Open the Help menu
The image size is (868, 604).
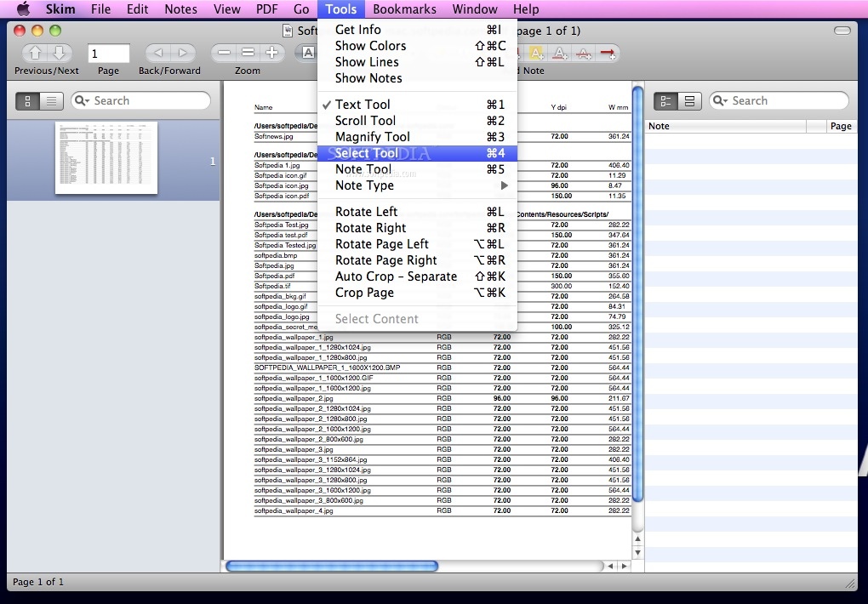tap(526, 9)
